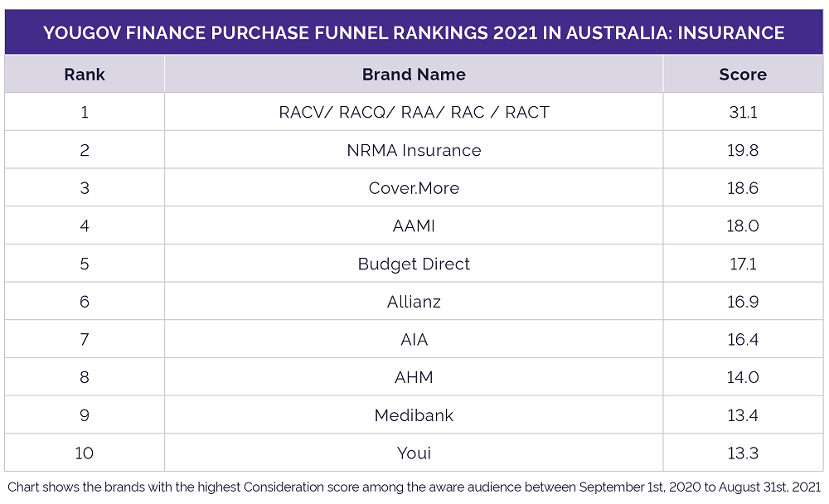This screenshot has height=504, width=829.
Task: Click the AHM brand name
Action: click(x=414, y=377)
